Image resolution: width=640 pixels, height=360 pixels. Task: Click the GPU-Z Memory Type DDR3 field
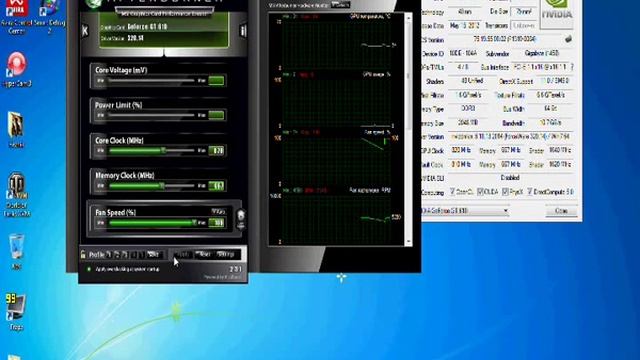(x=468, y=109)
